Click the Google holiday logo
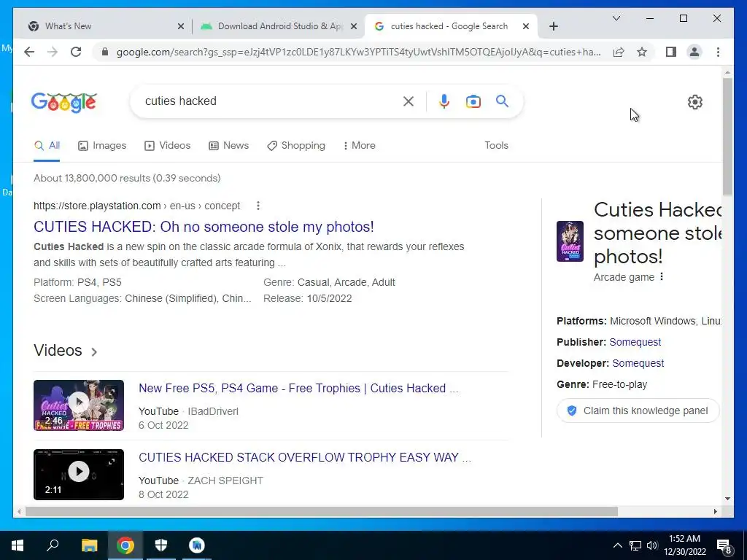The height and width of the screenshot is (560, 747). pyautogui.click(x=64, y=102)
